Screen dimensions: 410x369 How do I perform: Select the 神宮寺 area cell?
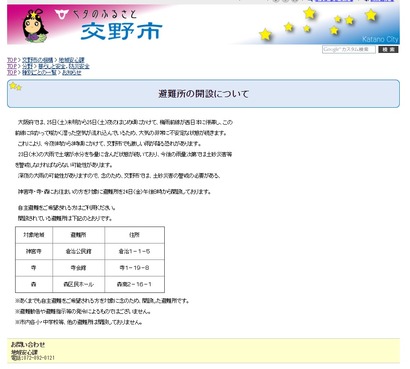click(34, 251)
